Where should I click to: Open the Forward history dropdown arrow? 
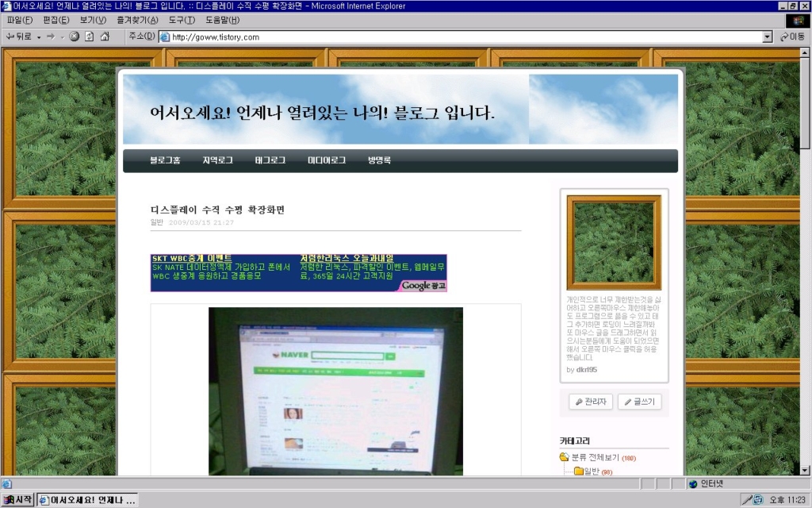pos(62,37)
